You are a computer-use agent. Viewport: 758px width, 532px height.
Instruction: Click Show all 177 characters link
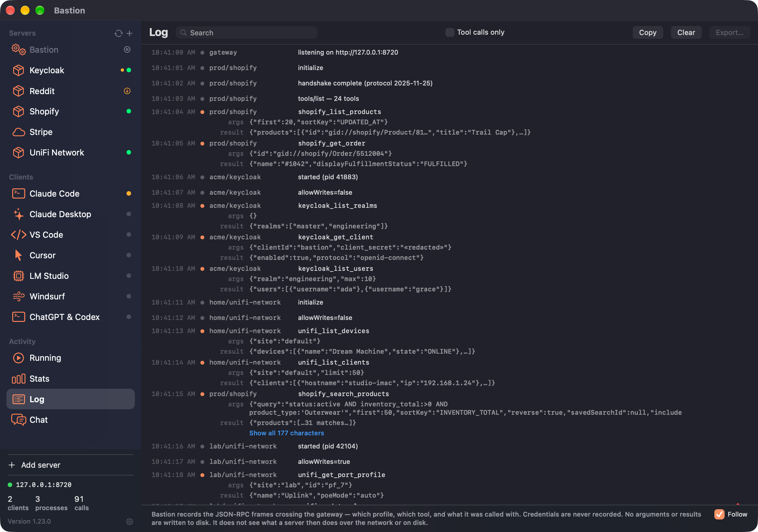click(x=286, y=433)
